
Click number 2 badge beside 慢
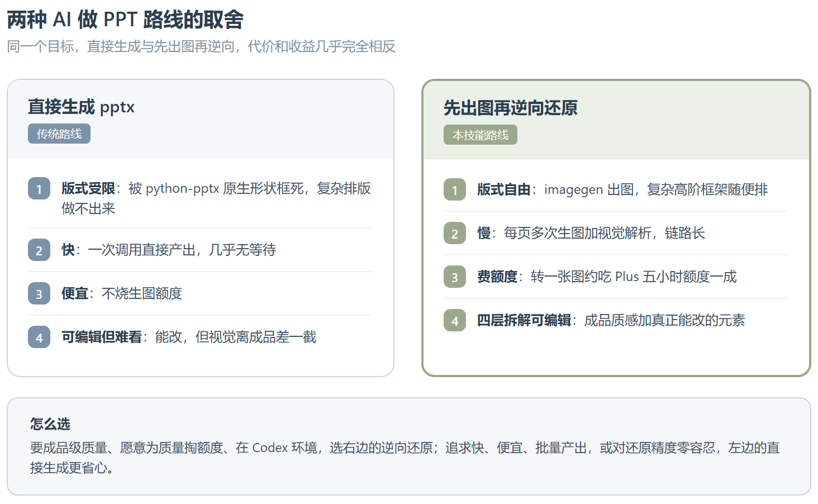tap(455, 234)
